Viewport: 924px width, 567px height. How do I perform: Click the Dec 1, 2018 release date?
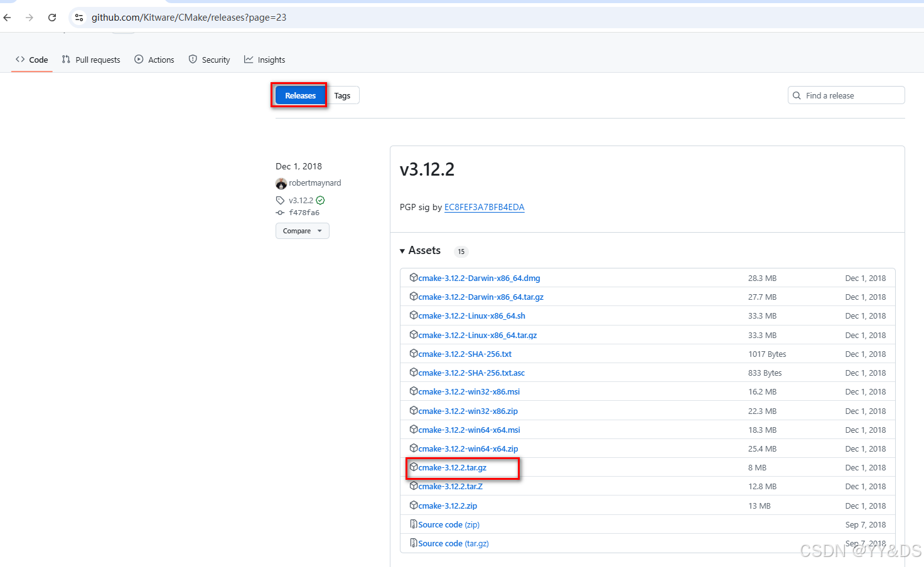tap(299, 166)
